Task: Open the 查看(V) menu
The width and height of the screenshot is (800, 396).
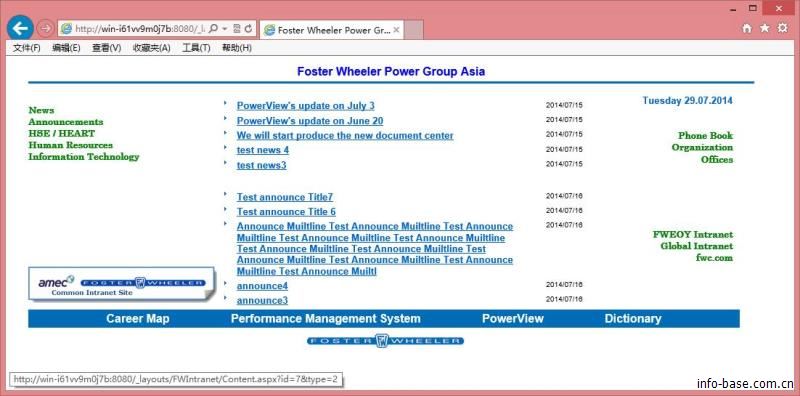Action: 107,48
